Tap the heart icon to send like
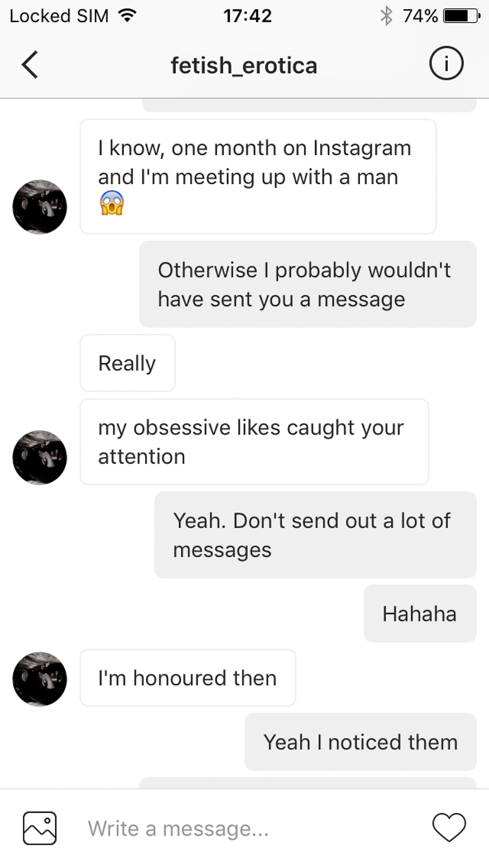489x868 pixels. point(449,827)
